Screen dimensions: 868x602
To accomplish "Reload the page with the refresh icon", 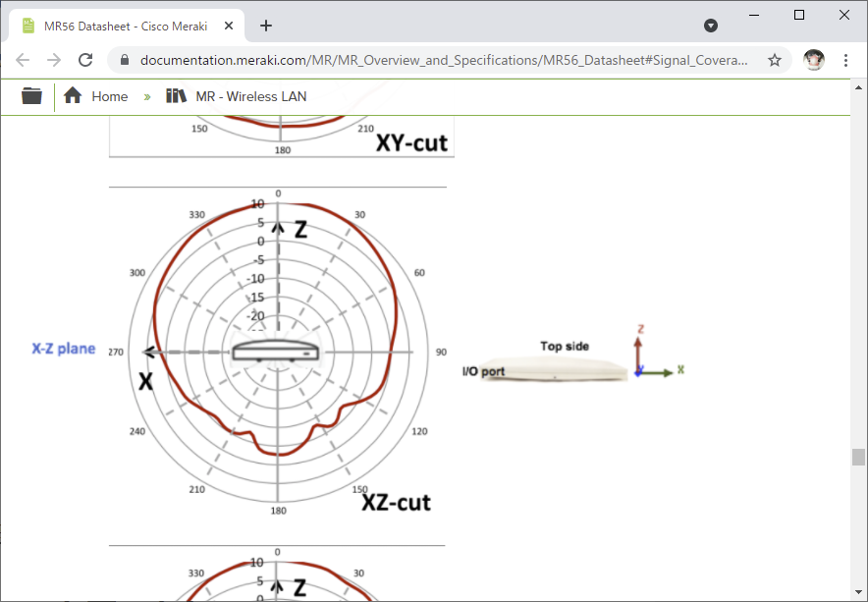I will click(x=85, y=60).
